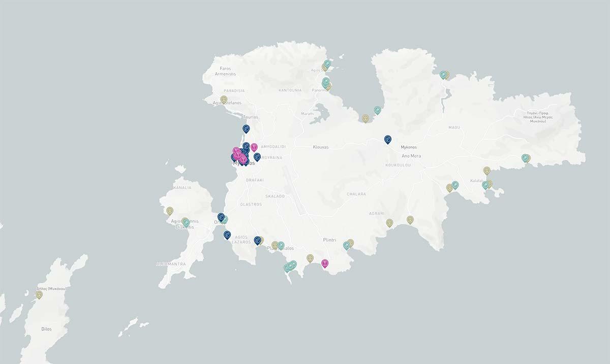
Task: Select the beige marker north of Klouvas
Action: click(365, 118)
